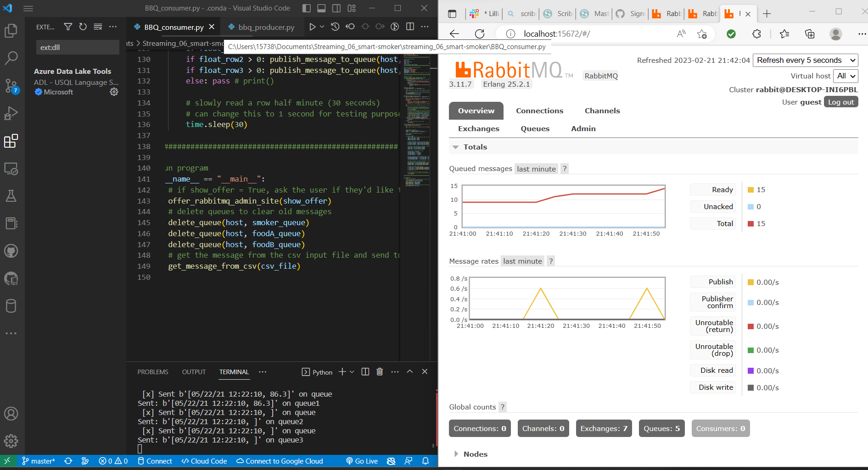Split the editor using the split icon
868x470 pixels.
[x=409, y=27]
